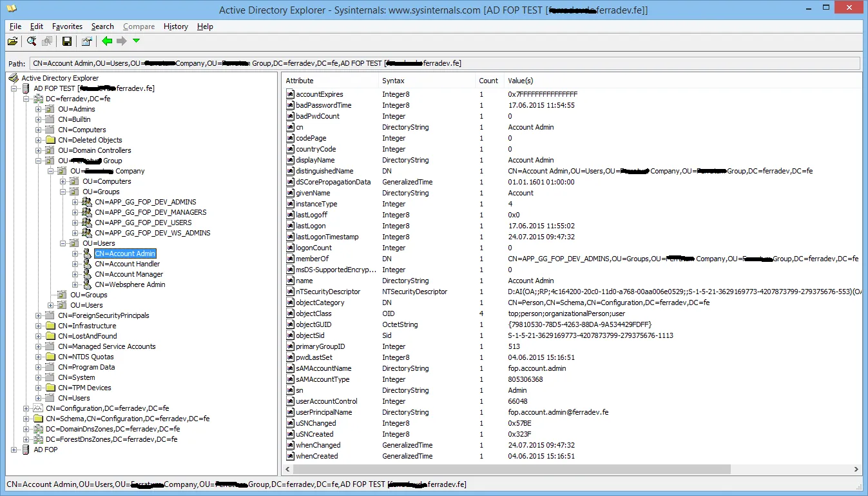Click the value fop.account.admin@ferradev.fe
Viewport: 868px width, 496px height.
click(x=558, y=412)
